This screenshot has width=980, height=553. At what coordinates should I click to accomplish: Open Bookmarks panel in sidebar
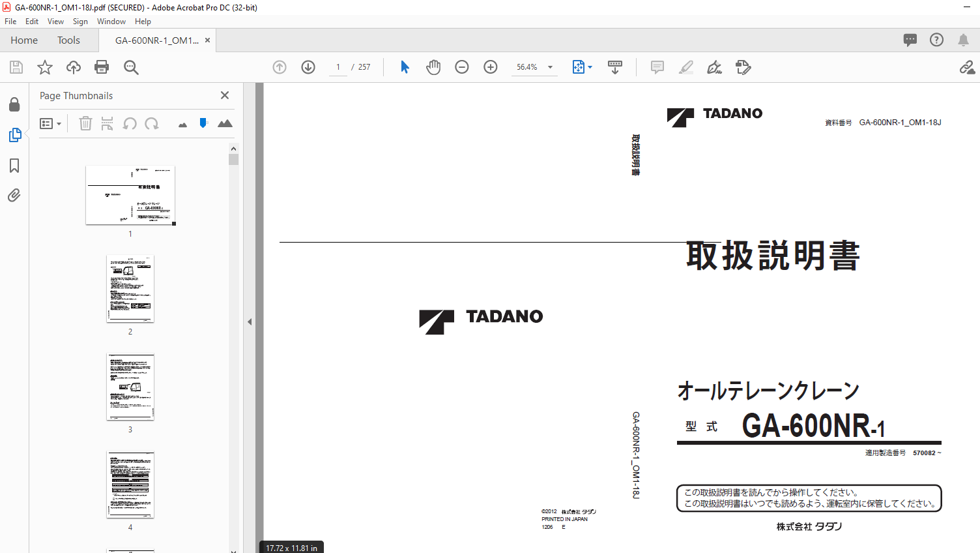coord(14,166)
